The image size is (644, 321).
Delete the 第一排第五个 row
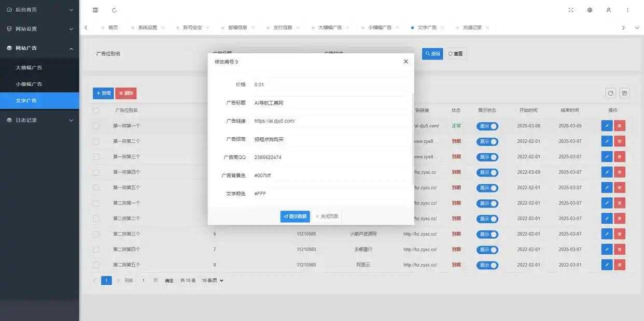coord(620,187)
